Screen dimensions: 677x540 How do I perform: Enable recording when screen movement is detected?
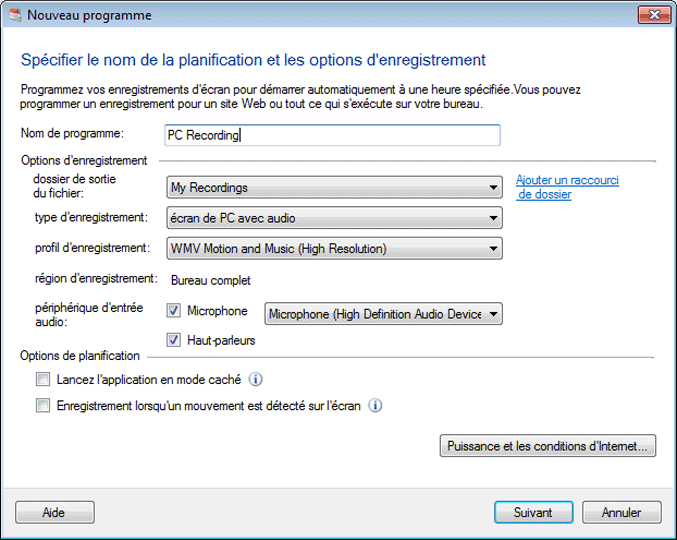pos(42,406)
